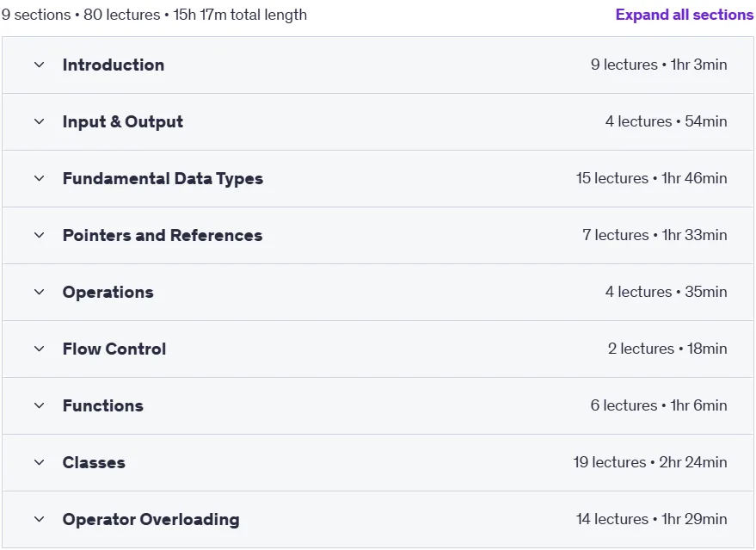Open Classes section with 19 lectures
This screenshot has height=550, width=756.
coord(378,463)
